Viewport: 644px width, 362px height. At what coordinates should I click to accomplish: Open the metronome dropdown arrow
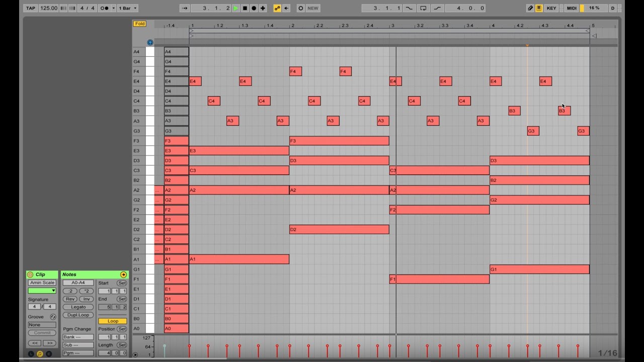(114, 8)
